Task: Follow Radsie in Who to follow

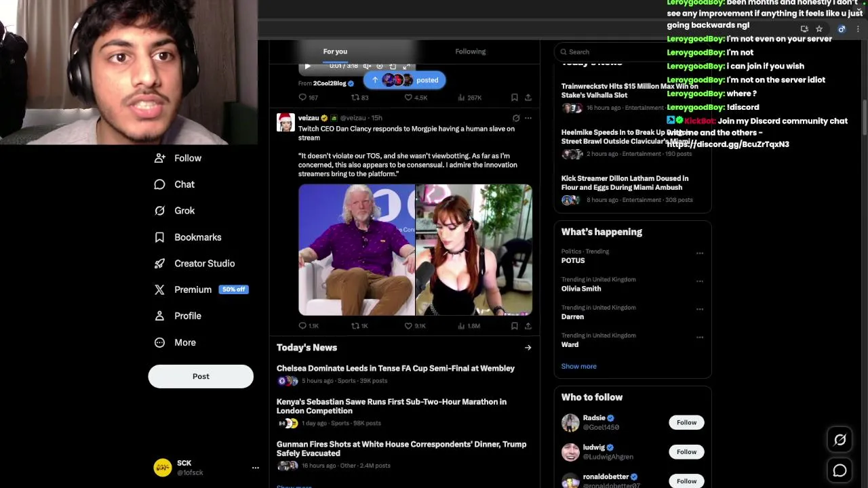Action: pyautogui.click(x=686, y=422)
